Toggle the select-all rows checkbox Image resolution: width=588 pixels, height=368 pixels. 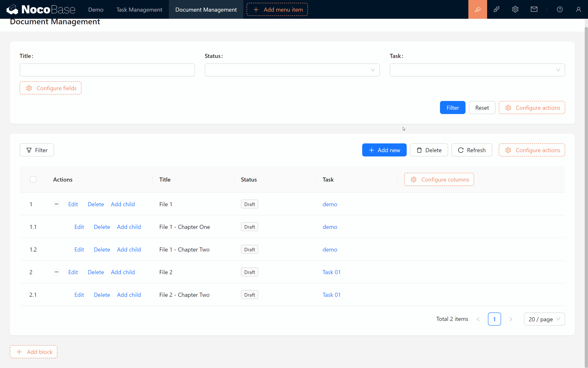33,179
